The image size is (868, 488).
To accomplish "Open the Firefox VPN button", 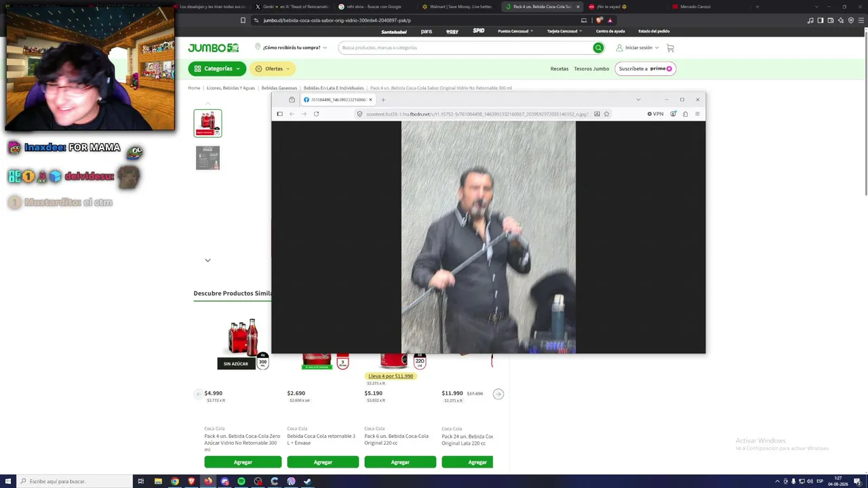I will (x=655, y=114).
